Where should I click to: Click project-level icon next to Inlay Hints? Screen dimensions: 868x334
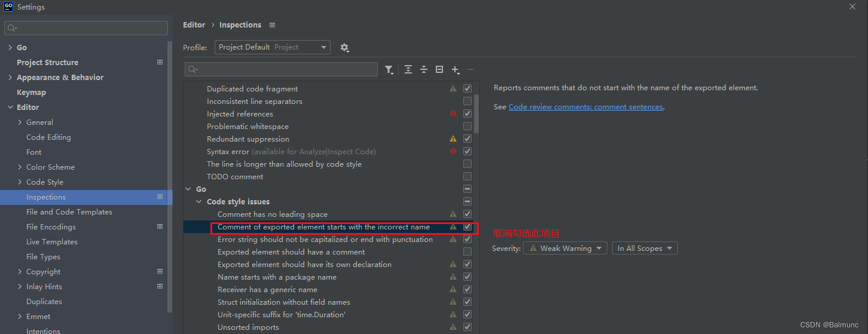click(x=160, y=286)
